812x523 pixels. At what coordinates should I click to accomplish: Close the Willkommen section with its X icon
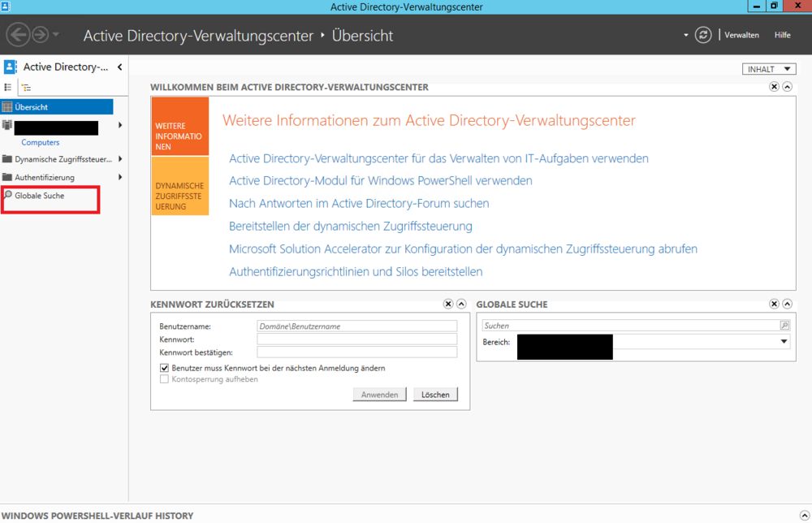click(x=774, y=87)
